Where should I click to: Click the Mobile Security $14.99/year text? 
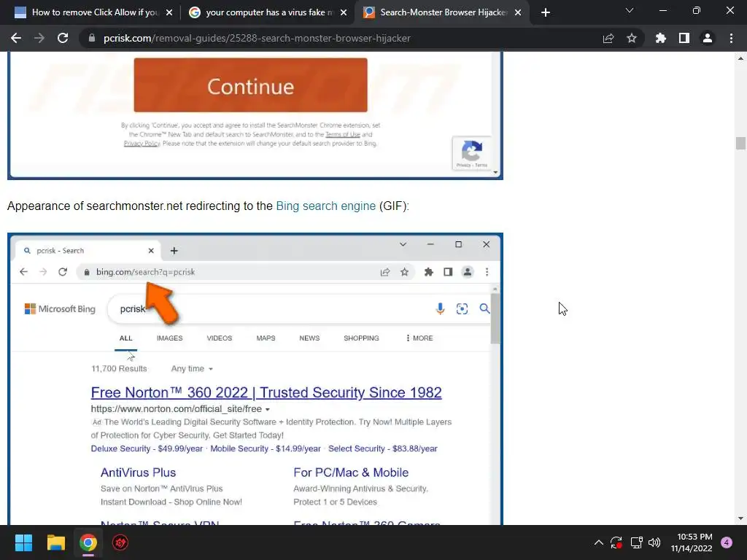(266, 448)
